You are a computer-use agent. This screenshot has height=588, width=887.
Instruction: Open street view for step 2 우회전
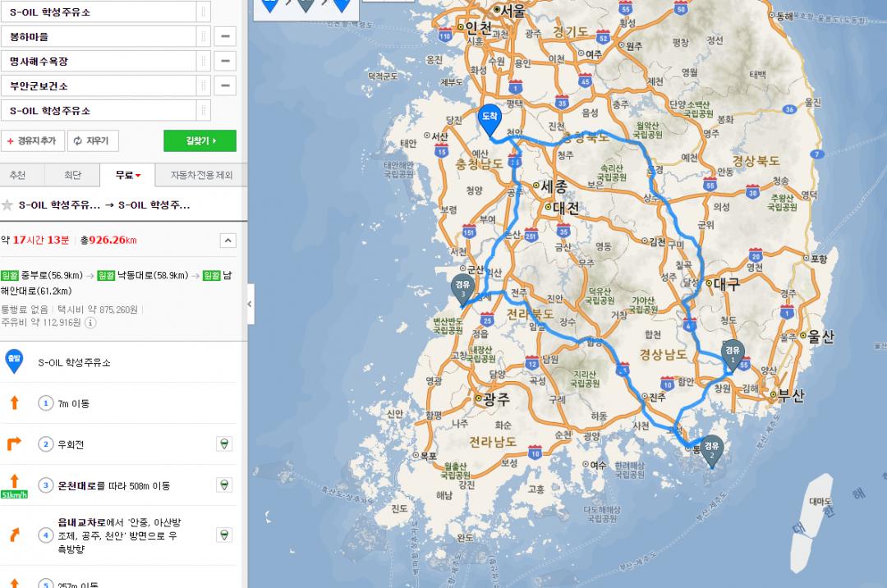click(223, 444)
